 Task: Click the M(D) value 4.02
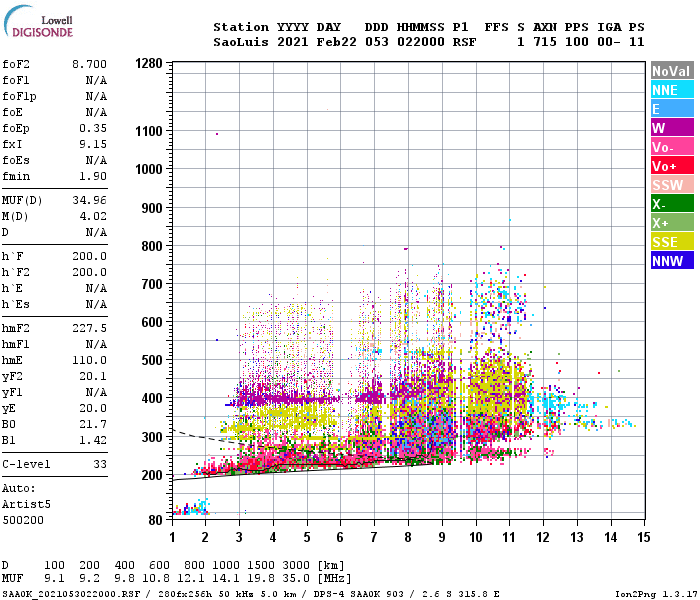[93, 216]
